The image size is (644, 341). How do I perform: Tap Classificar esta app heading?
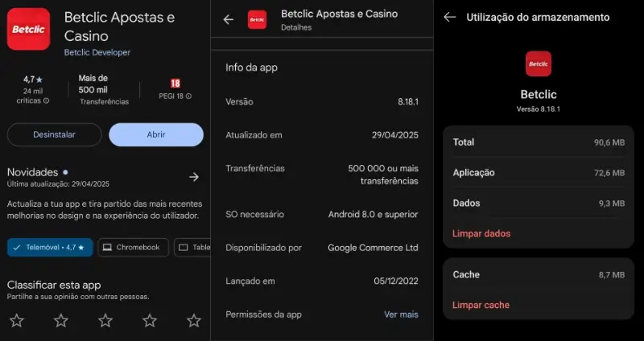[x=54, y=286]
